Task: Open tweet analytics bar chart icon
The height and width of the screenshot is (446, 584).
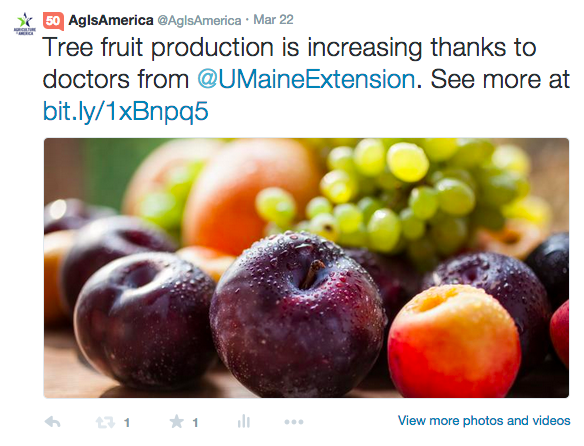Action: click(244, 421)
